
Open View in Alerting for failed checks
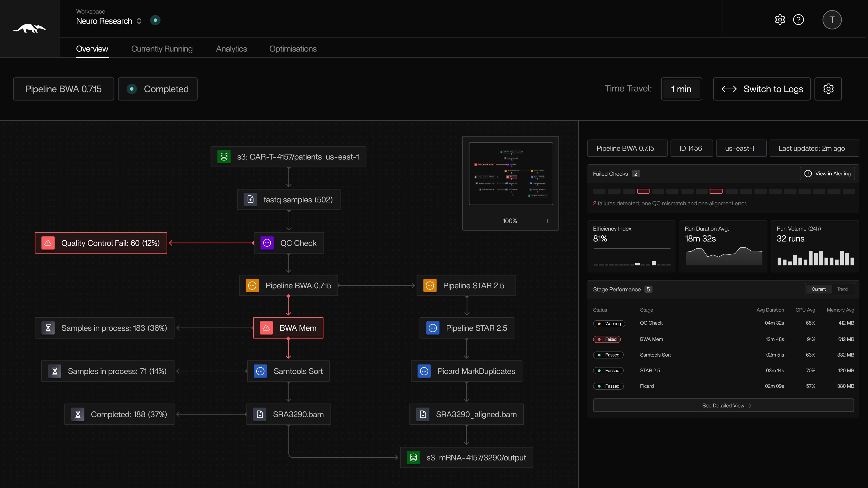coord(827,174)
